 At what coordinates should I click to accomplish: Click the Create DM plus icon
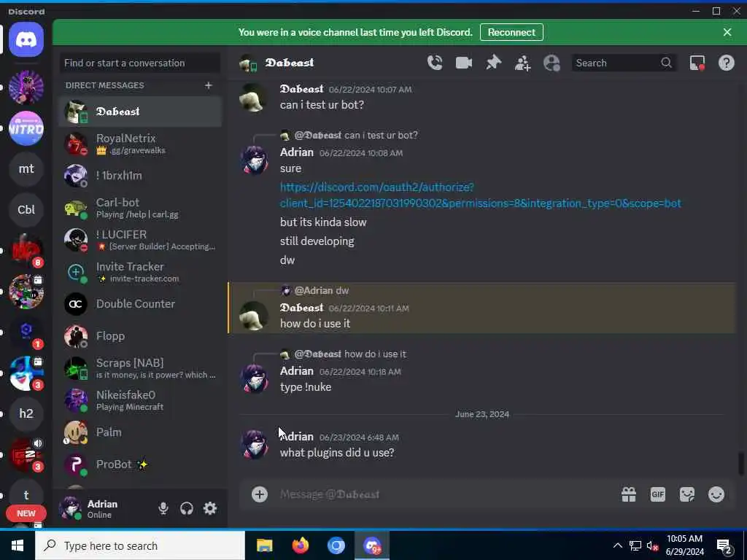pyautogui.click(x=208, y=85)
